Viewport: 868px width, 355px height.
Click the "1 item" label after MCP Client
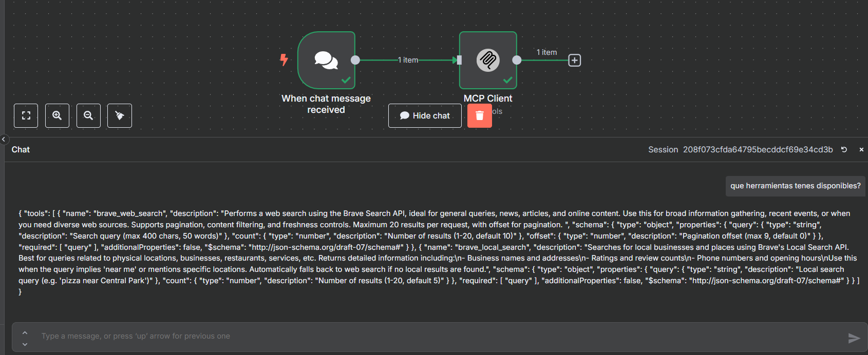(x=546, y=52)
